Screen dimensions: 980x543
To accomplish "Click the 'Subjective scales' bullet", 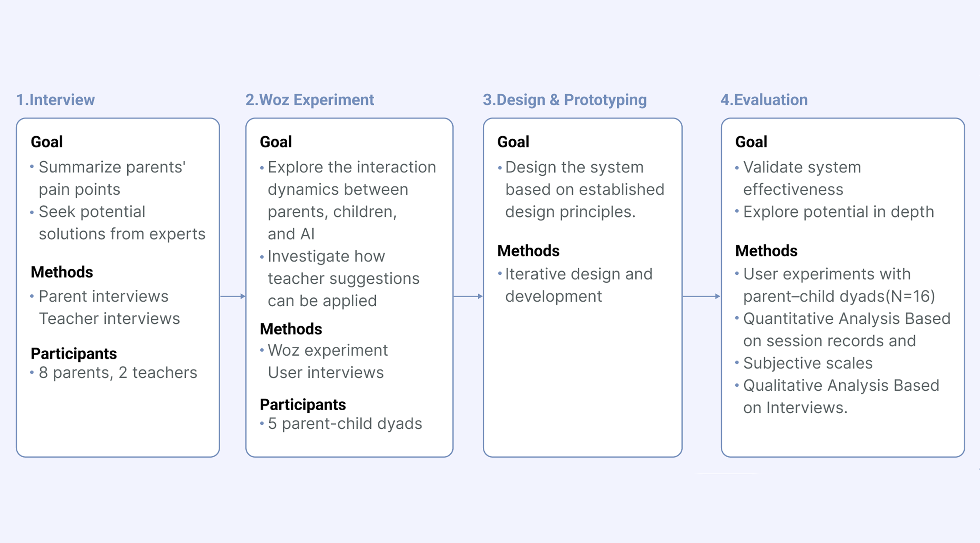I will pos(807,363).
